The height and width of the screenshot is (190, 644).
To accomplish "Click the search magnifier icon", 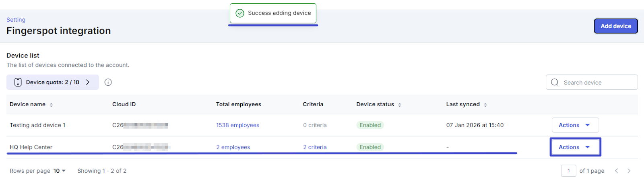I will (x=555, y=82).
